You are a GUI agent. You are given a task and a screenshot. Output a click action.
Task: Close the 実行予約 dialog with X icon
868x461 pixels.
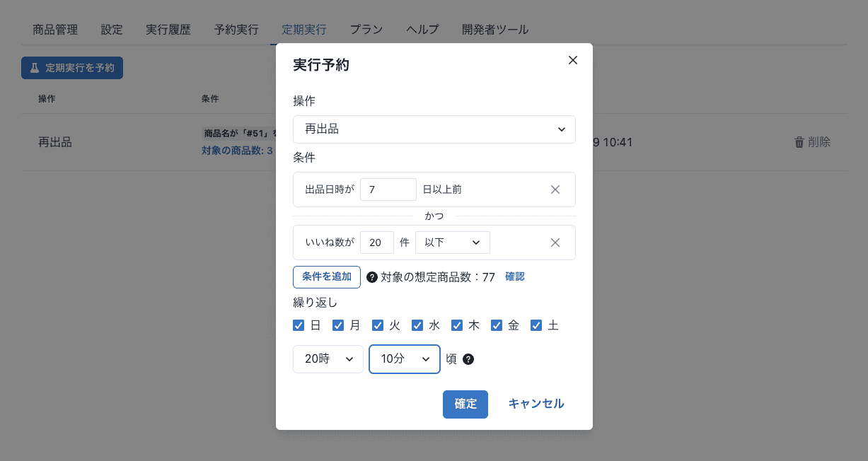pyautogui.click(x=573, y=60)
